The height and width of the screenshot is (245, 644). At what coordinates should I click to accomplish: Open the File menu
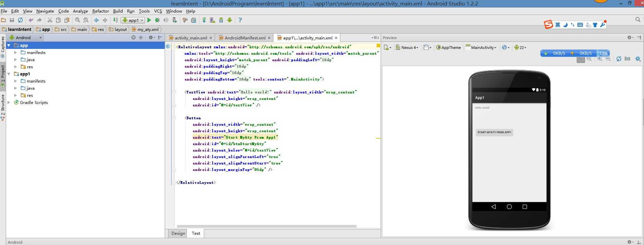click(4, 11)
